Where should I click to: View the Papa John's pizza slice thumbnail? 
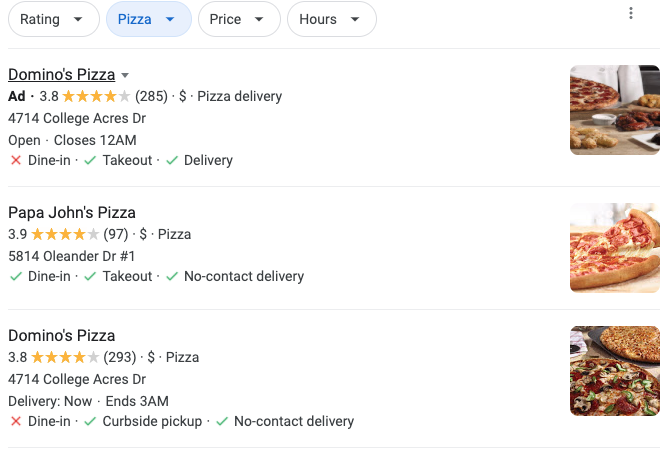tap(614, 247)
